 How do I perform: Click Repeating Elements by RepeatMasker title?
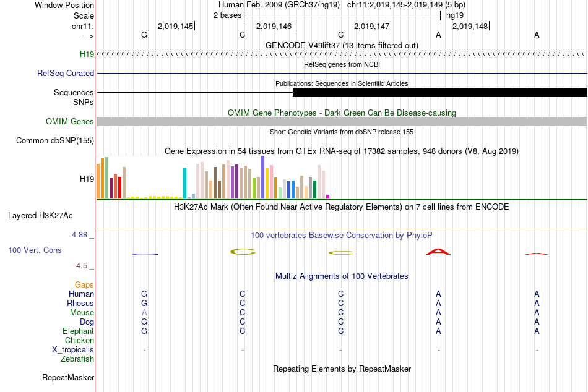point(342,369)
